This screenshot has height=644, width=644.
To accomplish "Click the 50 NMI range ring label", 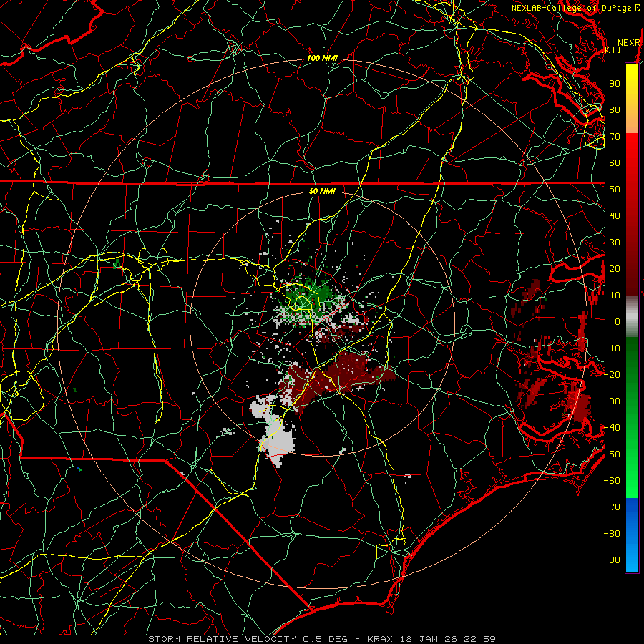I will click(322, 191).
